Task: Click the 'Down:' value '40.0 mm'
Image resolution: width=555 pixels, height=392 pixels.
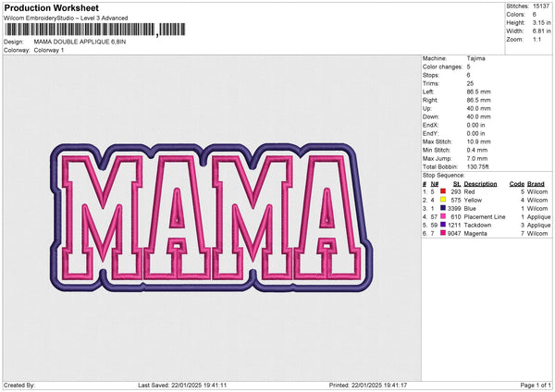Action: point(478,116)
